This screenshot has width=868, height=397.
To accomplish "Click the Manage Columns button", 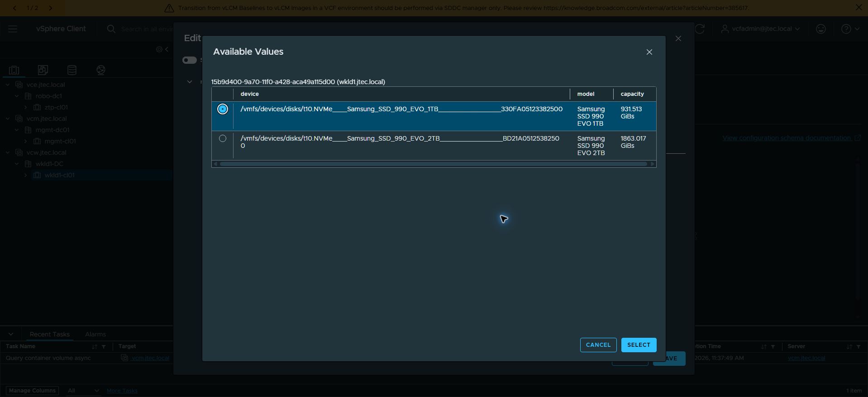I will click(32, 391).
